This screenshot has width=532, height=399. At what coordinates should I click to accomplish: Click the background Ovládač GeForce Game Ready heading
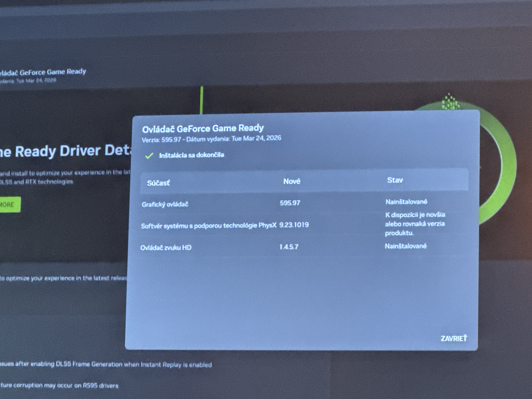(43, 72)
